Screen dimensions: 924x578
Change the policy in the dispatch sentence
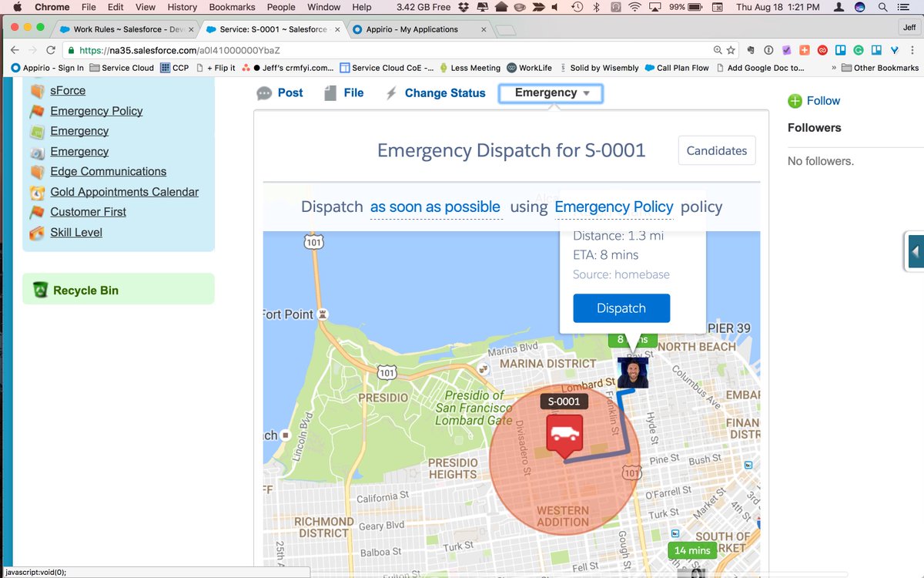(x=614, y=207)
